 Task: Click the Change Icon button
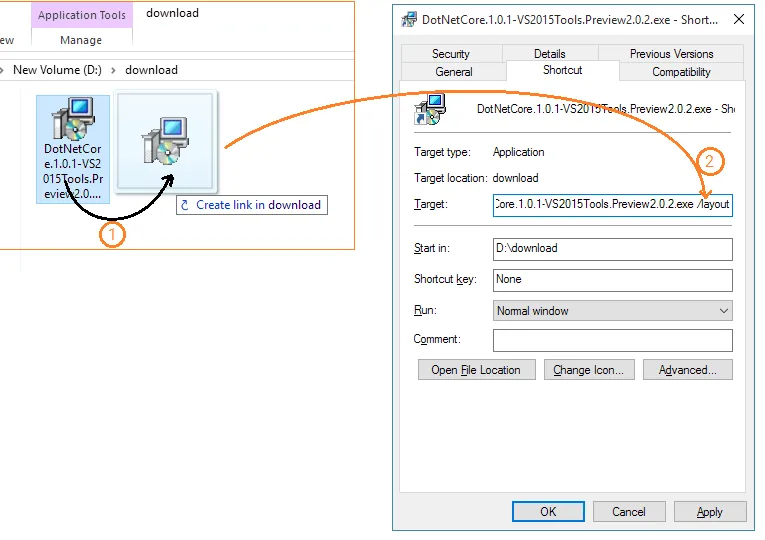589,370
